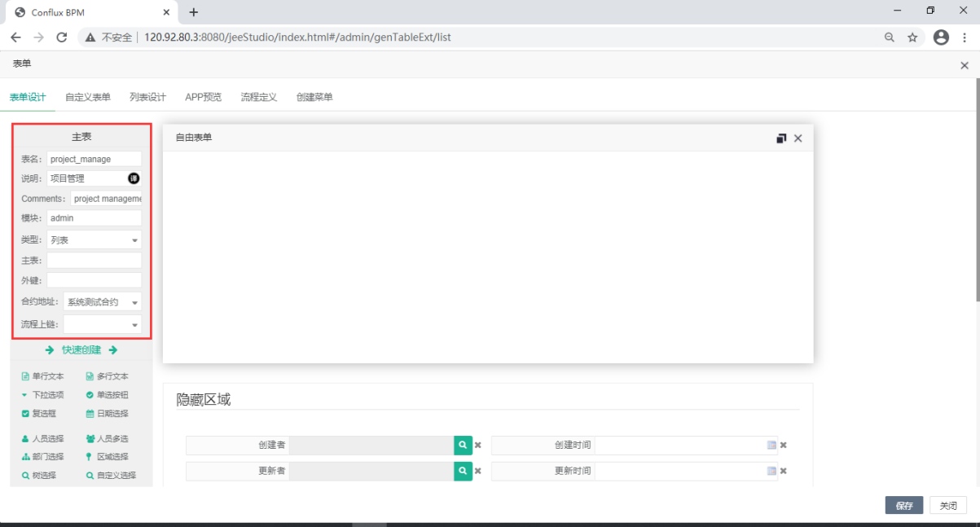Add the 部门选择 department selector component
This screenshot has width=980, height=527.
[42, 457]
